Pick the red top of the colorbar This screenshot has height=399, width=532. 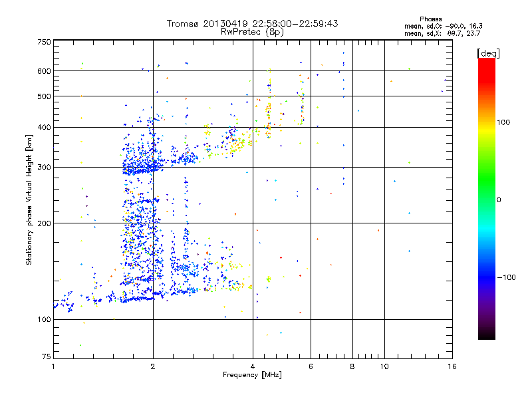click(x=486, y=63)
